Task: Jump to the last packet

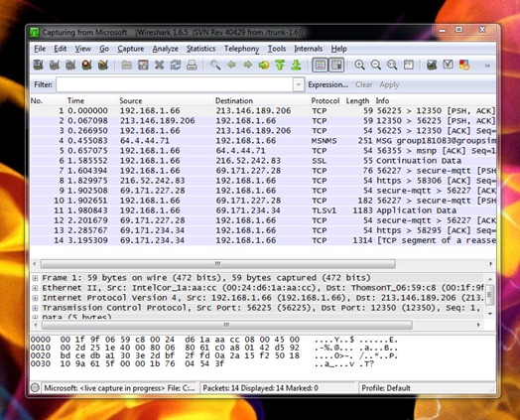Action: 296,65
